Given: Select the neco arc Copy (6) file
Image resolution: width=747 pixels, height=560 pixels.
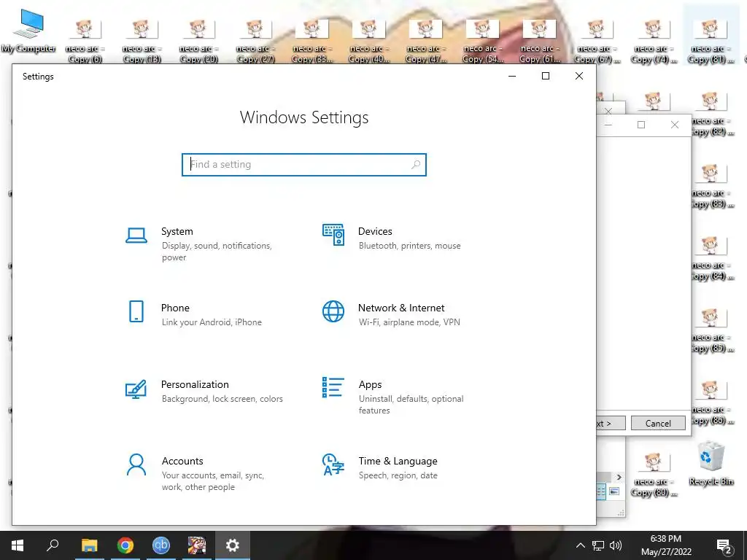Looking at the screenshot, I should pyautogui.click(x=85, y=42).
